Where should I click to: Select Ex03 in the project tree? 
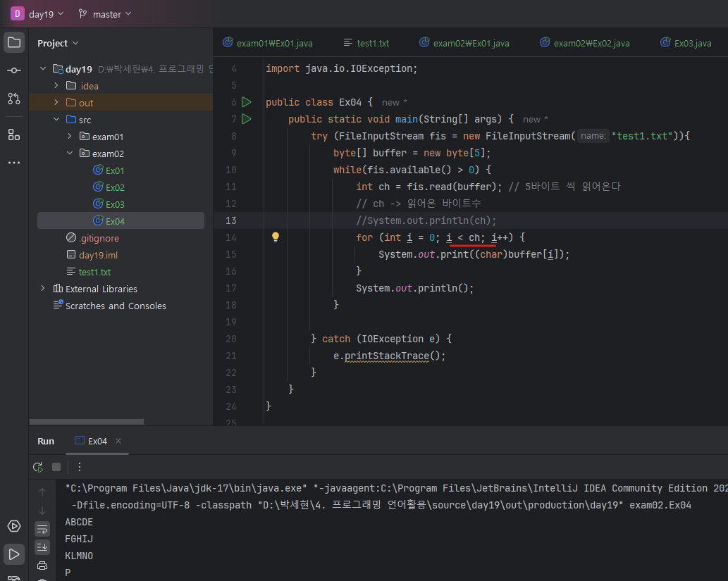(x=115, y=204)
